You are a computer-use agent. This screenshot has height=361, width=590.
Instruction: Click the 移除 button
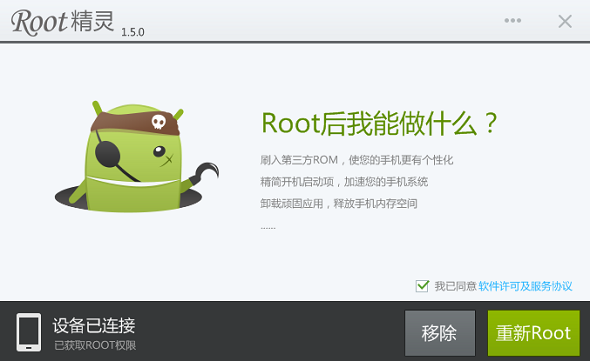(440, 333)
